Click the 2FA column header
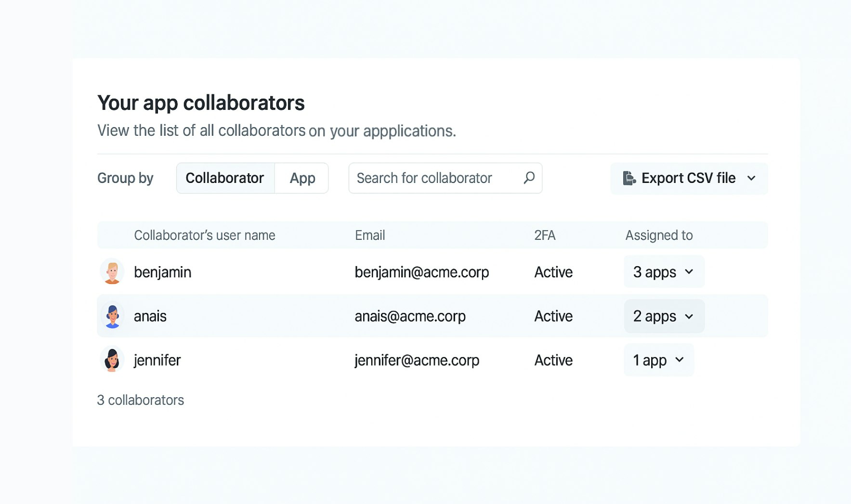 pyautogui.click(x=545, y=235)
